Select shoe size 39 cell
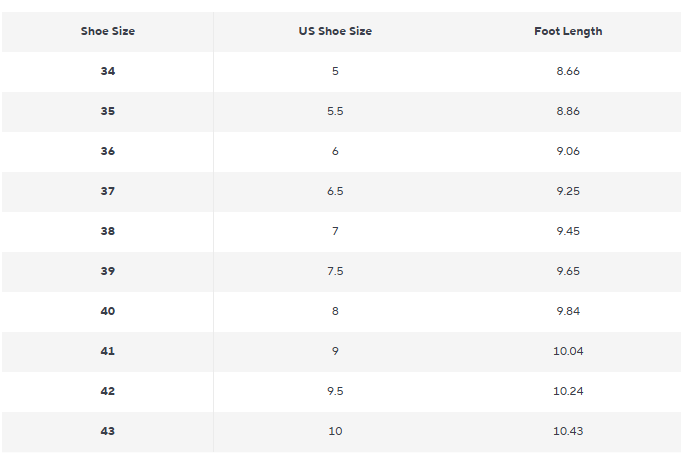 pyautogui.click(x=108, y=271)
